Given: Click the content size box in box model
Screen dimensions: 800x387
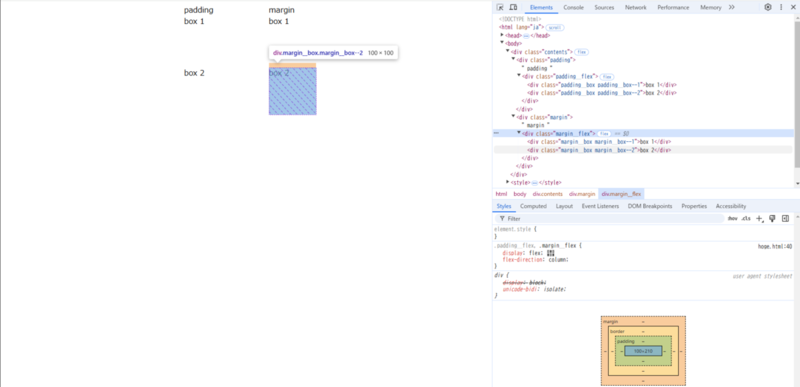Looking at the screenshot, I should point(643,351).
